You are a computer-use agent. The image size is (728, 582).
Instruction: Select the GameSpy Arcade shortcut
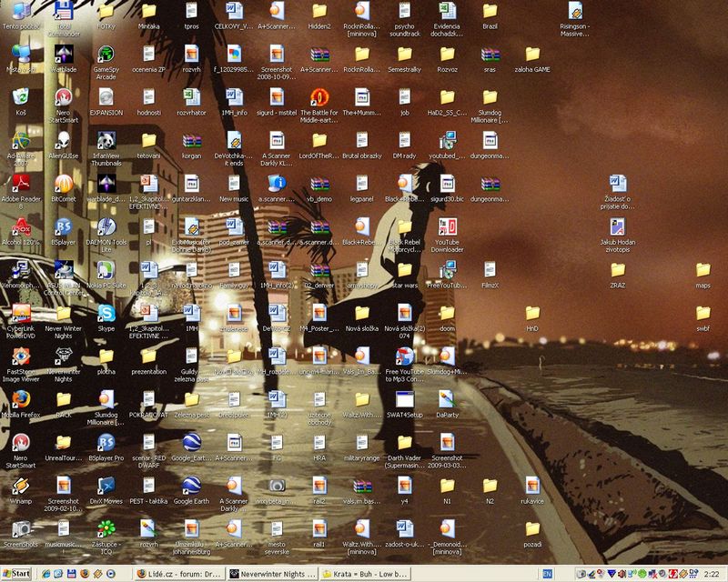(x=106, y=53)
